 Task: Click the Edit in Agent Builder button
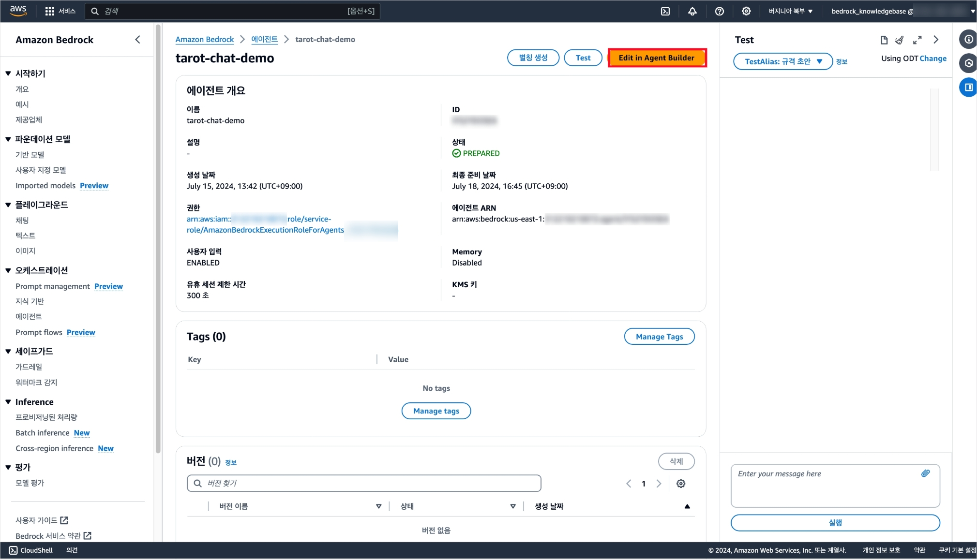[656, 58]
